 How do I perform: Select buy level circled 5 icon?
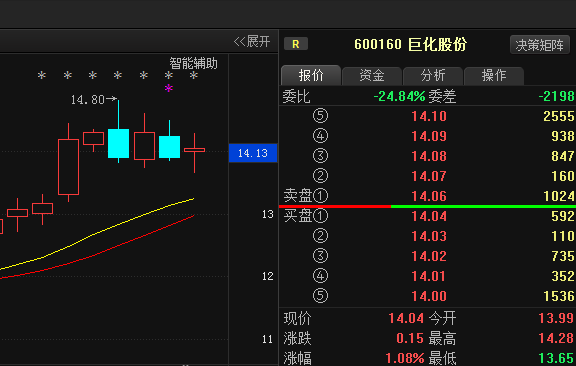[320, 295]
